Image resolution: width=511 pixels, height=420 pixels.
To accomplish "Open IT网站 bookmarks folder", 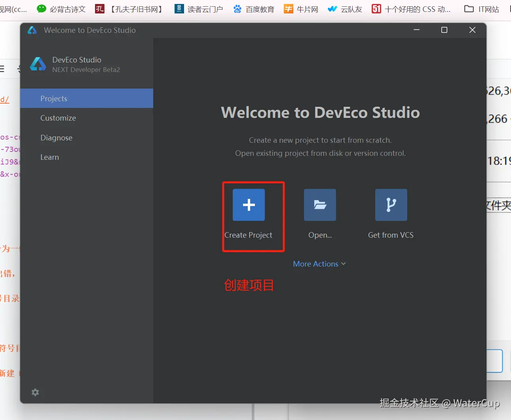I will (481, 9).
